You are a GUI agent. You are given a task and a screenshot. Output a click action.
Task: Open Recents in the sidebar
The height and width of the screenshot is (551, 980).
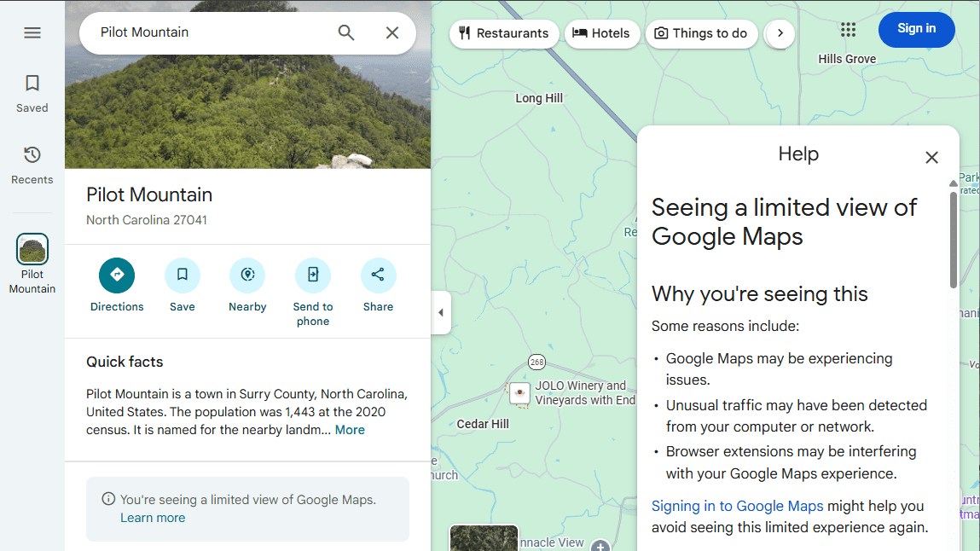[32, 165]
